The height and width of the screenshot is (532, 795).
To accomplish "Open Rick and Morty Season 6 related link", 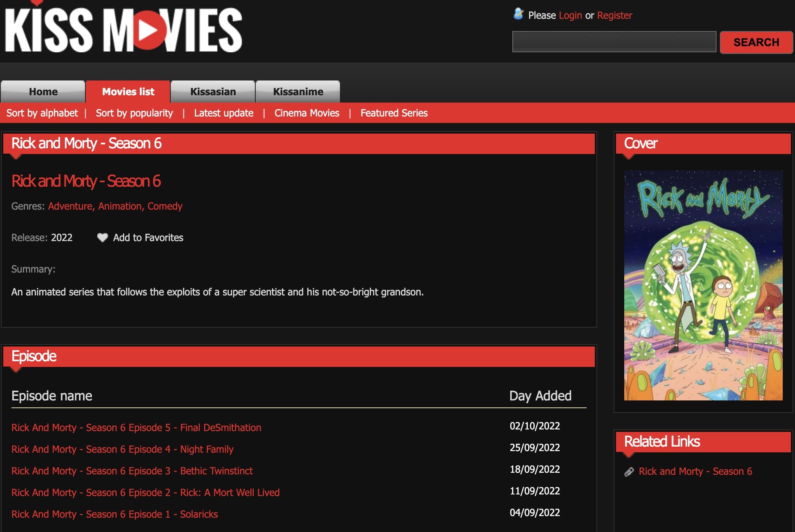I will pos(695,472).
